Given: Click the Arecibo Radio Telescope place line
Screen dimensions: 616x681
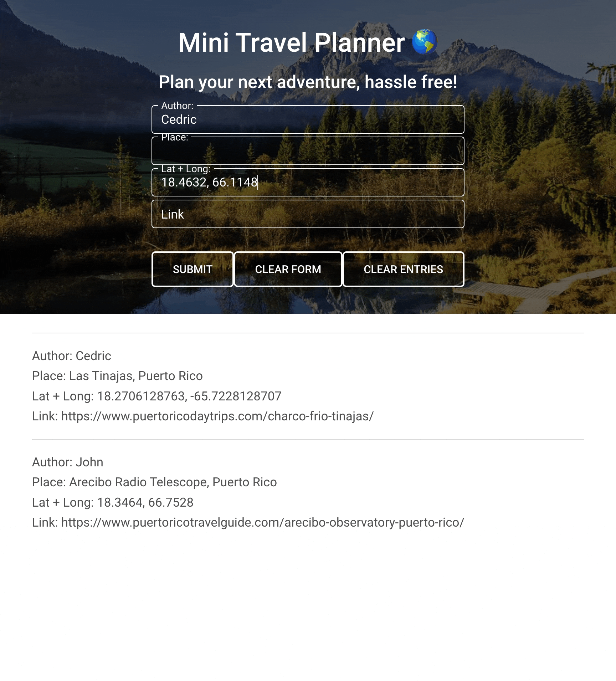Looking at the screenshot, I should coord(154,482).
